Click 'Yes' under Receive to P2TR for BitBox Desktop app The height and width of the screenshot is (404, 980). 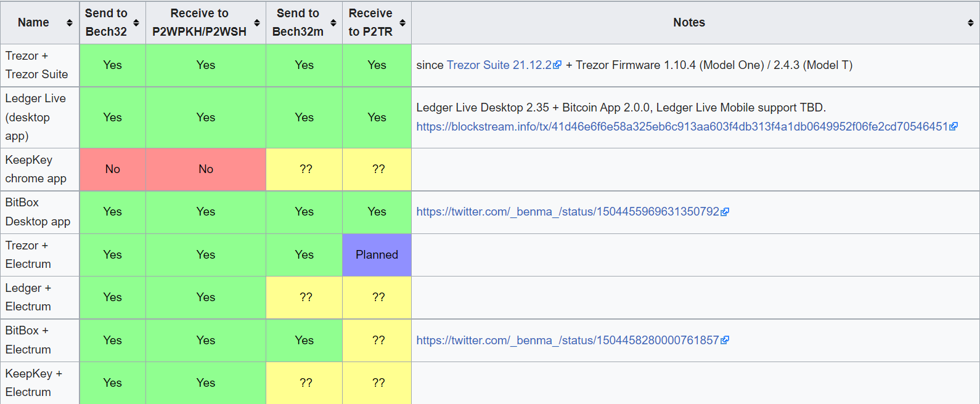click(377, 211)
